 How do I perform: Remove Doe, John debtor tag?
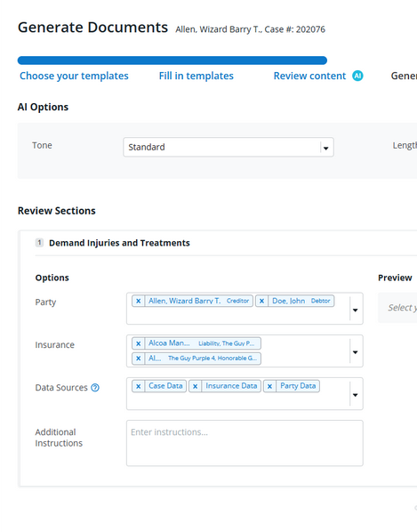click(x=261, y=301)
